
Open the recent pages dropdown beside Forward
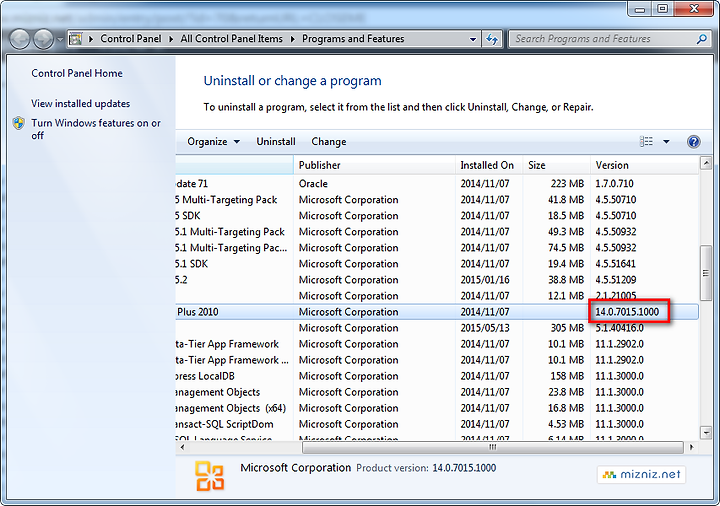[60, 39]
